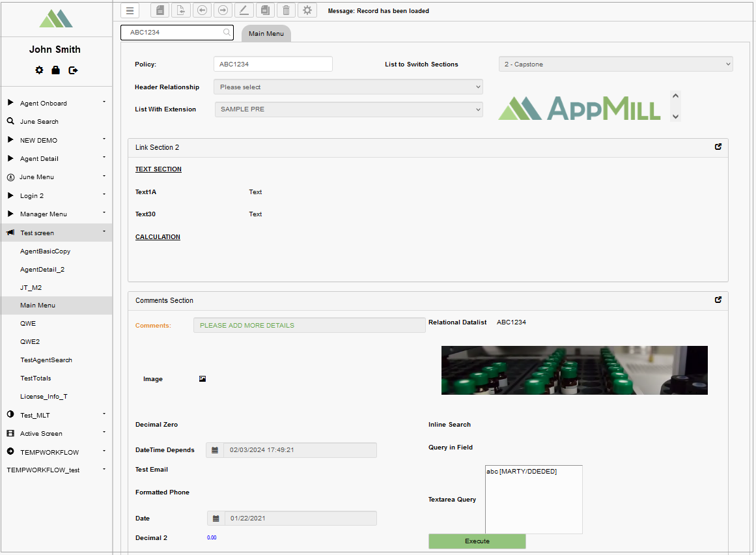Expand the Login 2 menu
Screen dimensions: 756x555
pos(57,196)
